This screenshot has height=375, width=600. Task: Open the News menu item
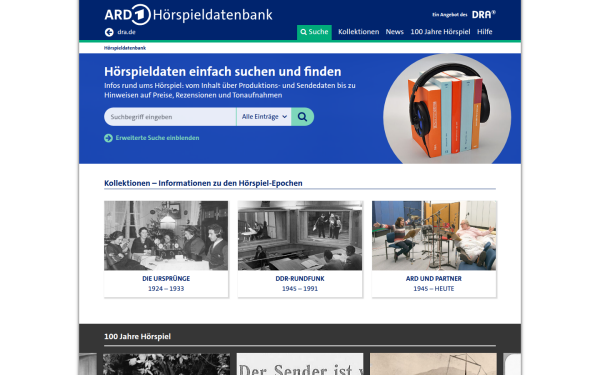395,32
